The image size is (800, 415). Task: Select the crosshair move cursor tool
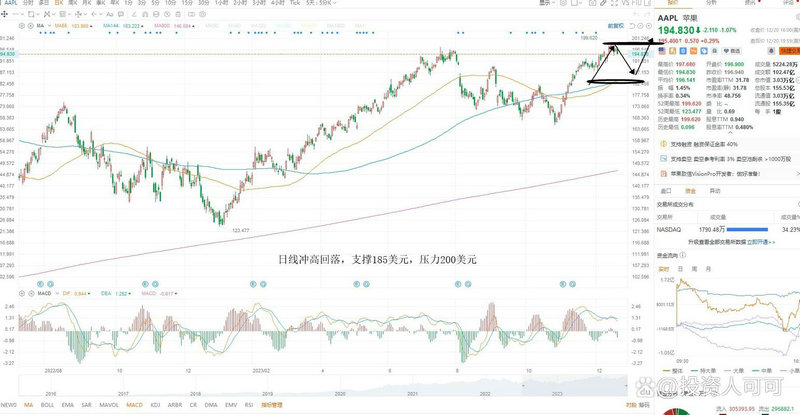(x=4, y=14)
